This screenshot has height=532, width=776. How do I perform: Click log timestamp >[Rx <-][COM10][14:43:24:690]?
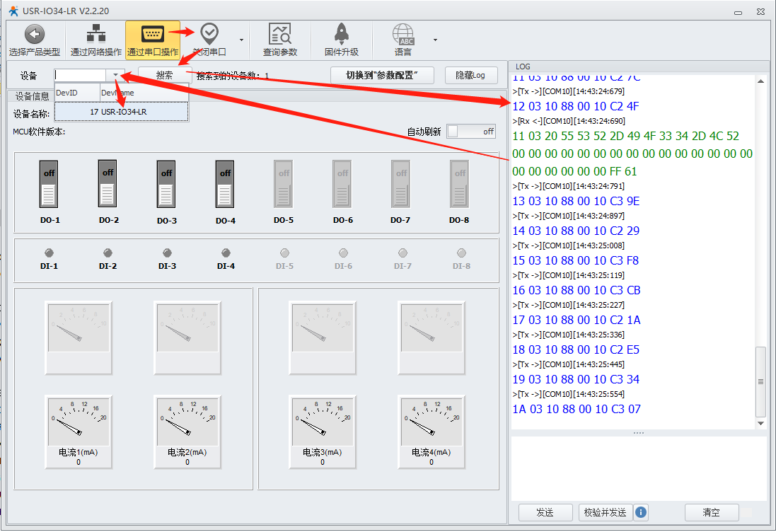[x=569, y=121]
